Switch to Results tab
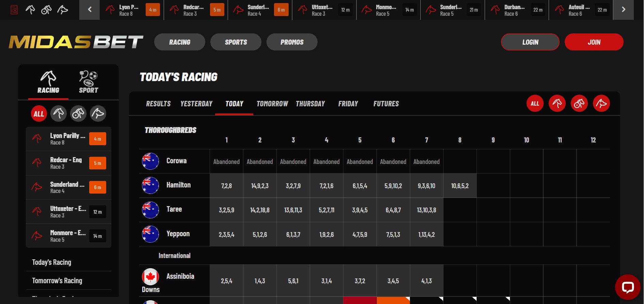 point(158,104)
